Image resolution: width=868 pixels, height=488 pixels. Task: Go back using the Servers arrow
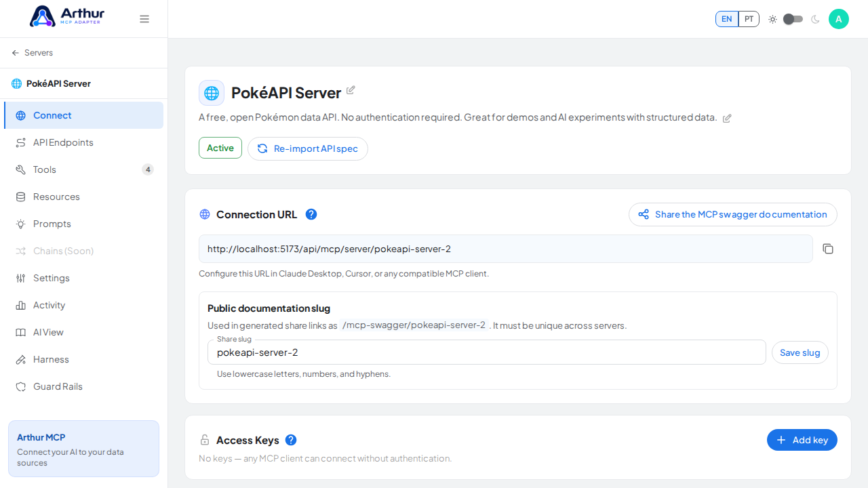pyautogui.click(x=15, y=53)
